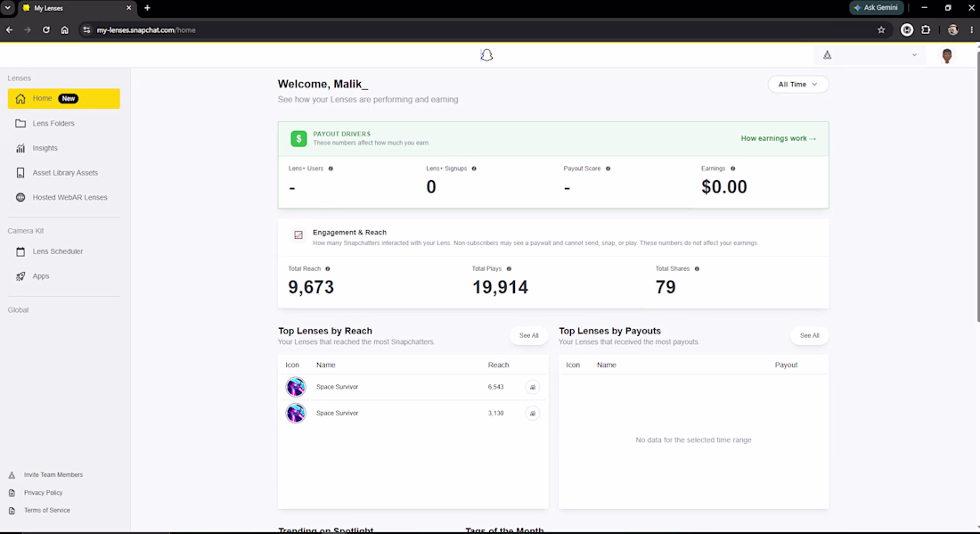This screenshot has width=980, height=534.
Task: Open browser extensions menu
Action: (x=926, y=30)
